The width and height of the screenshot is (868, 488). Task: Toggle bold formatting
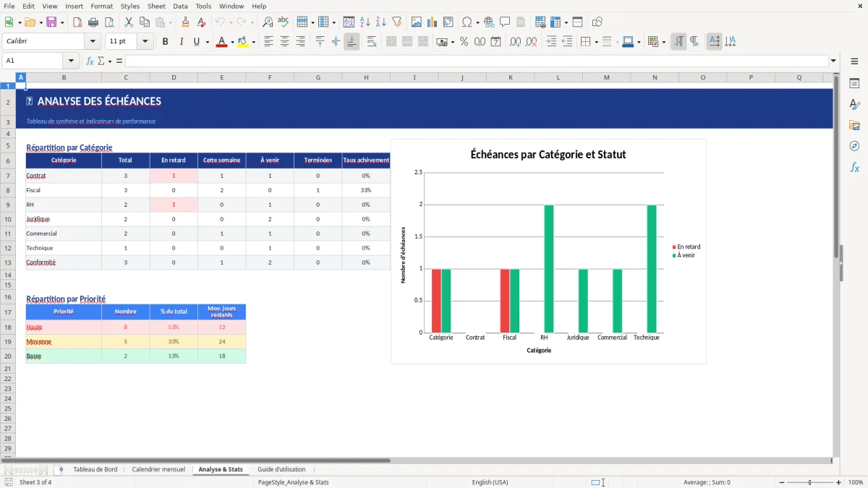click(165, 42)
